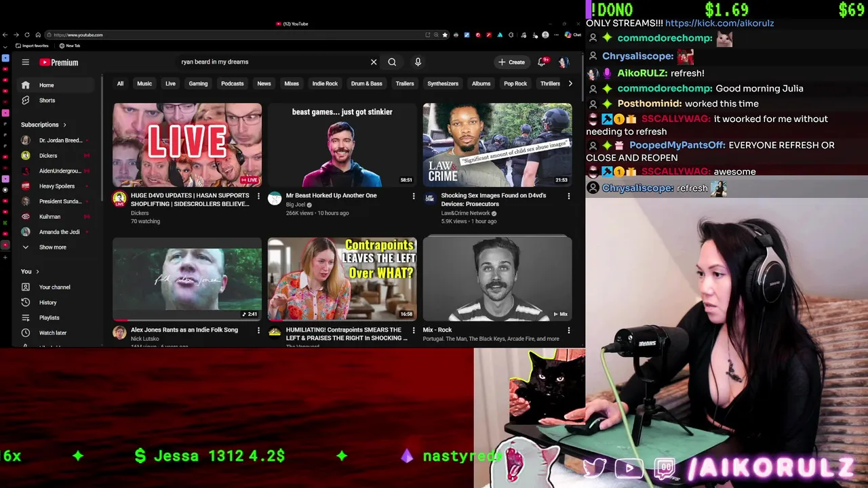Go back with browser back arrow
Image resolution: width=868 pixels, height=488 pixels.
[5, 35]
